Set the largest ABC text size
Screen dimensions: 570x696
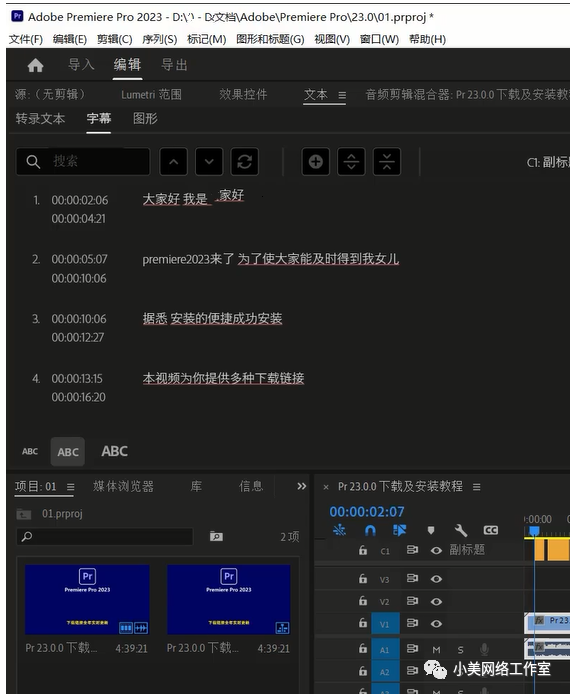(x=115, y=451)
